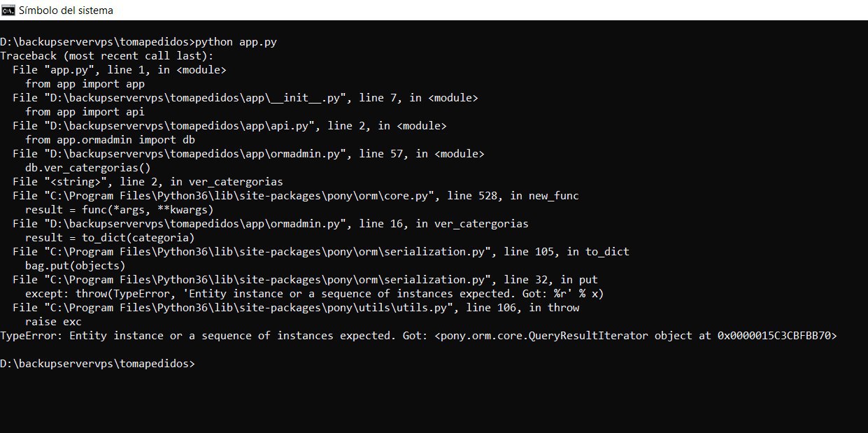Click the core.py line 528 path
The height and width of the screenshot is (433, 868).
click(x=295, y=196)
